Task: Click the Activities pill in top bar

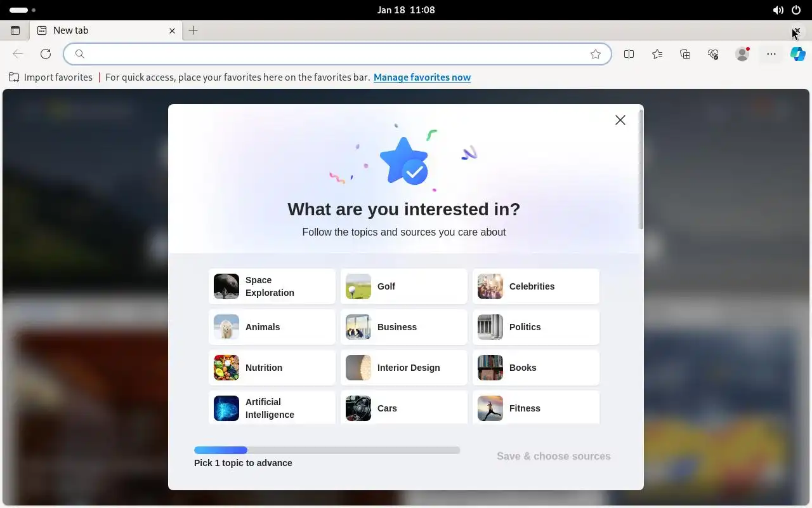Action: (19, 10)
